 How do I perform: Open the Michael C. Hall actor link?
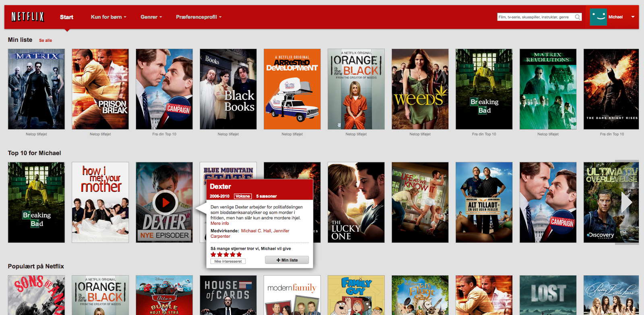[x=256, y=231]
